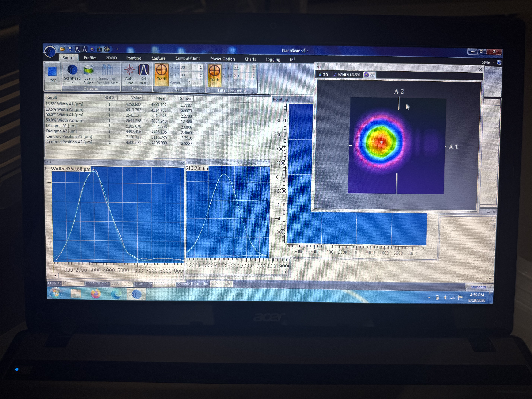Click Set ROIs button
532x399 pixels.
click(x=144, y=75)
